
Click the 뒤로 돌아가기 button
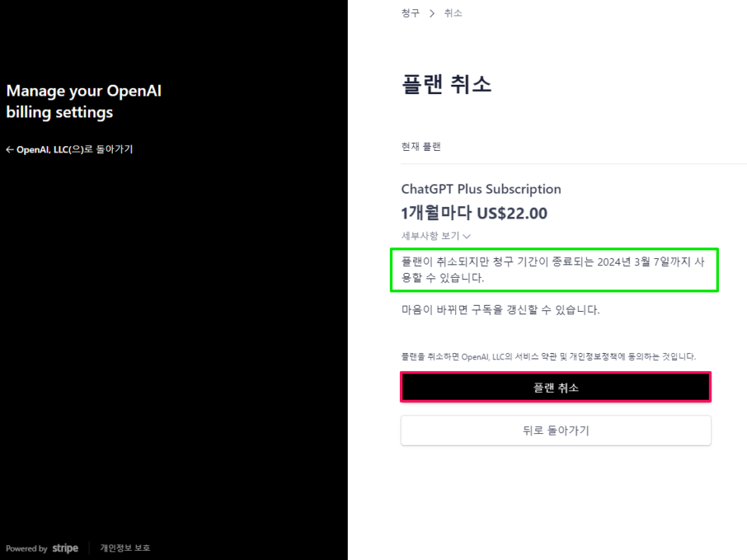556,430
